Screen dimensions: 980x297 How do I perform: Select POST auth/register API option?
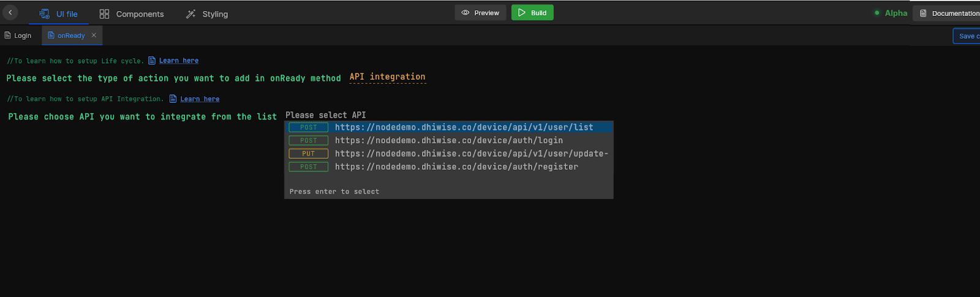pos(449,167)
